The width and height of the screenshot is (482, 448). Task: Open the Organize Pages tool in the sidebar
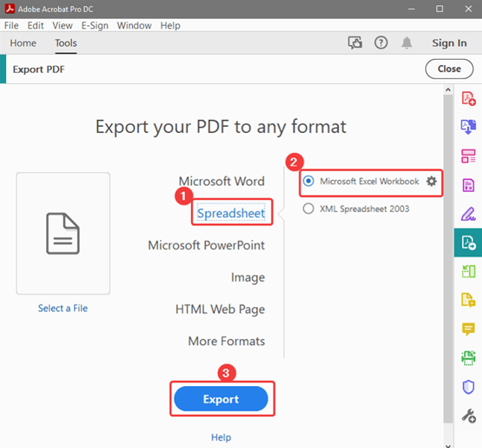pos(469,156)
